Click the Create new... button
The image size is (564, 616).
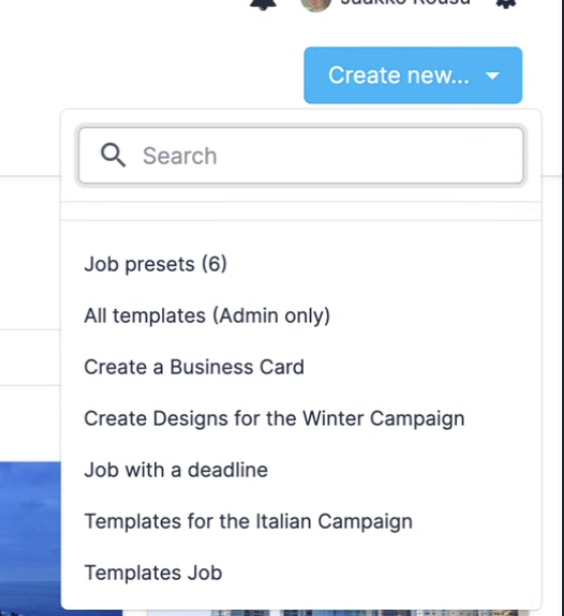[x=413, y=75]
